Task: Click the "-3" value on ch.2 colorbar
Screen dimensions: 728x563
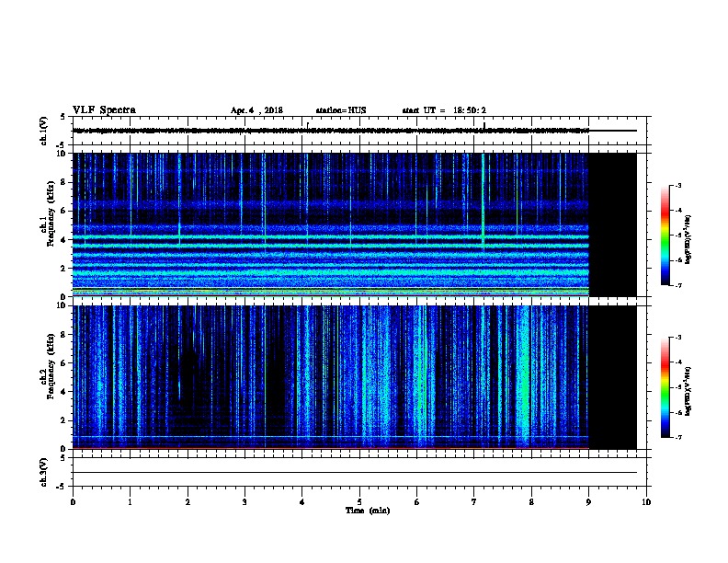Action: pos(678,338)
